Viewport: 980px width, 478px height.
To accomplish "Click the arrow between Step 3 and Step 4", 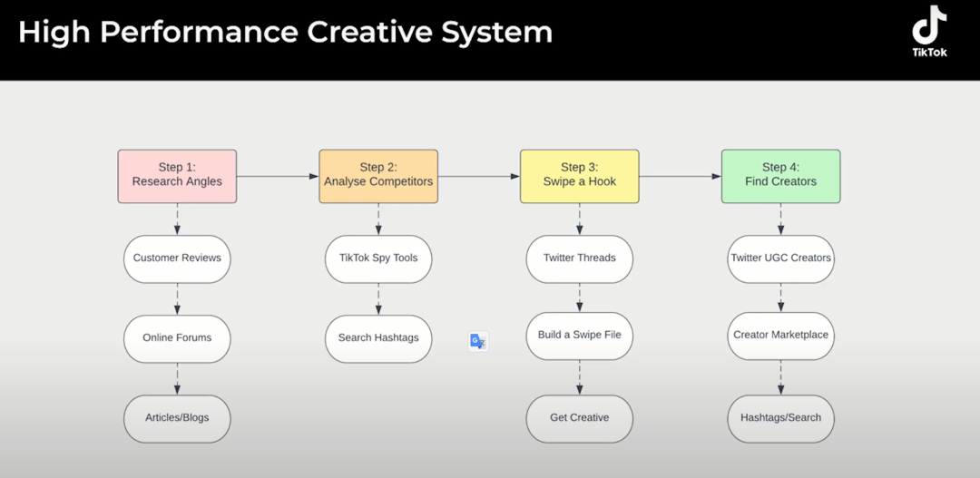I will click(680, 176).
